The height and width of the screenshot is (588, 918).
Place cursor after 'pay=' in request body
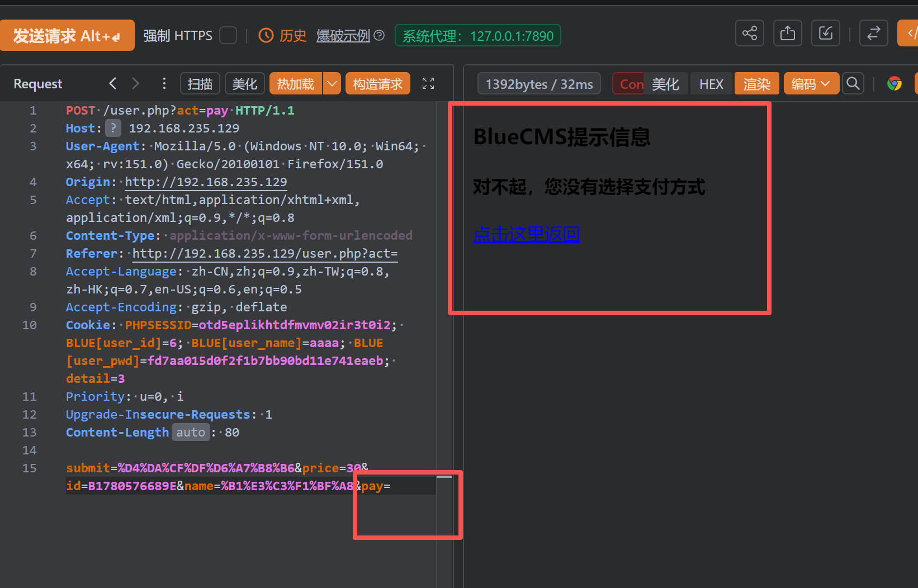[x=391, y=486]
